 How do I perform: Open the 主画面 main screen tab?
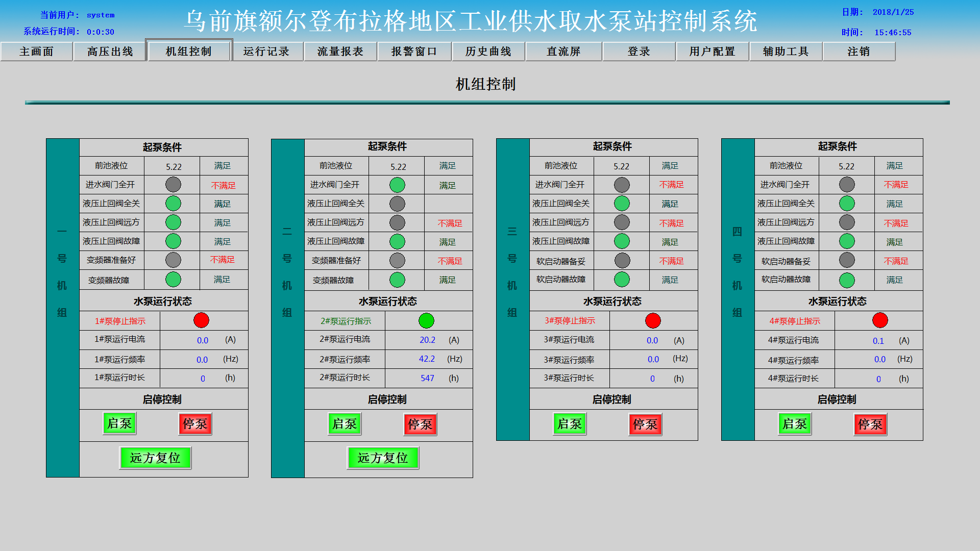36,52
